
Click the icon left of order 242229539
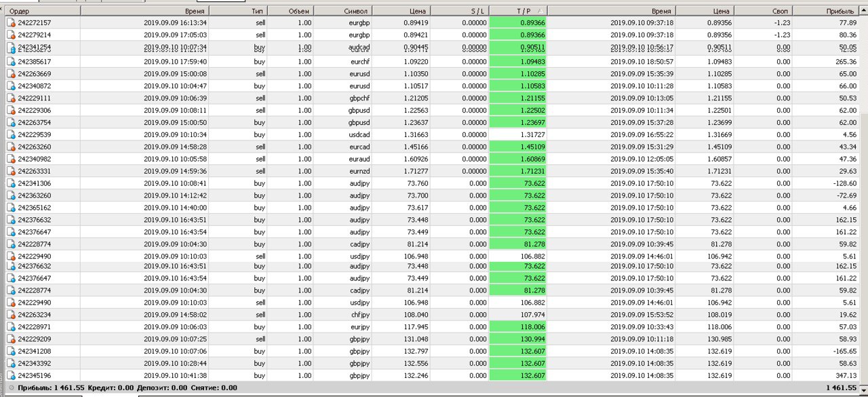click(x=11, y=135)
